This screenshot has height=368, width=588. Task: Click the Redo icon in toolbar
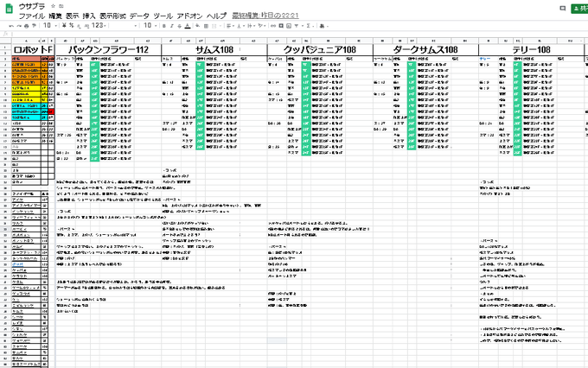pyautogui.click(x=19, y=26)
